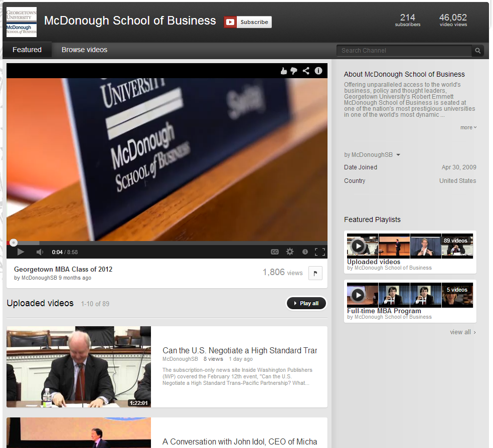Click the 46,052 video views count
The width and height of the screenshot is (493, 448).
click(x=453, y=20)
